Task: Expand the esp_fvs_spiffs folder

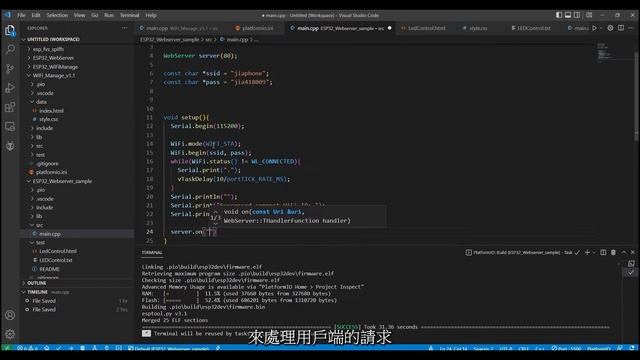Action: coord(78,49)
